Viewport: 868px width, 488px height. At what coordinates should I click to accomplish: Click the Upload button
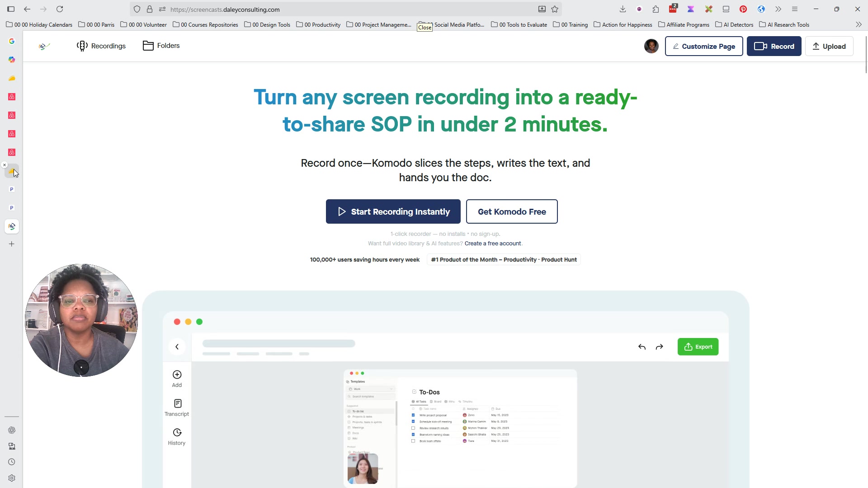click(829, 46)
